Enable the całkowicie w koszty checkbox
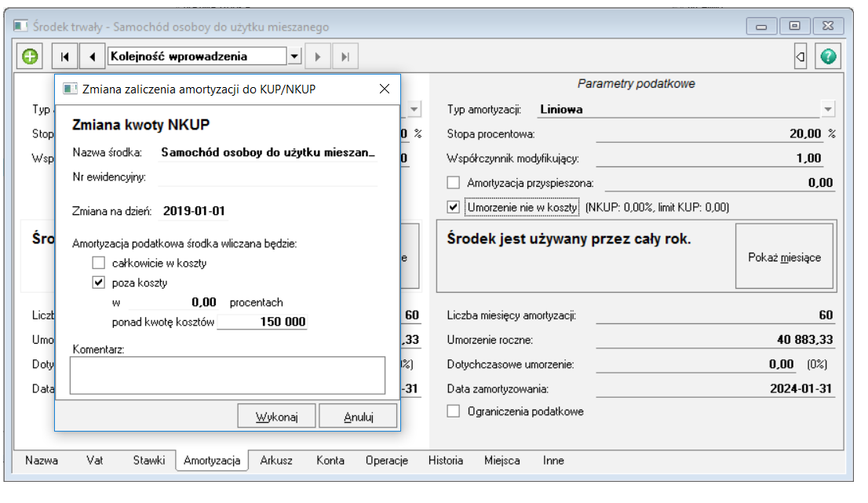 [99, 263]
